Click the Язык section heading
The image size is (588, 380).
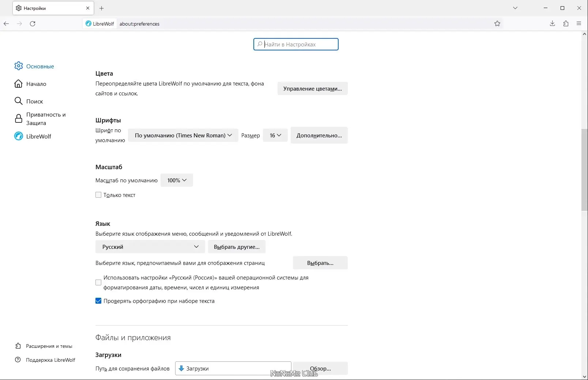[103, 224]
